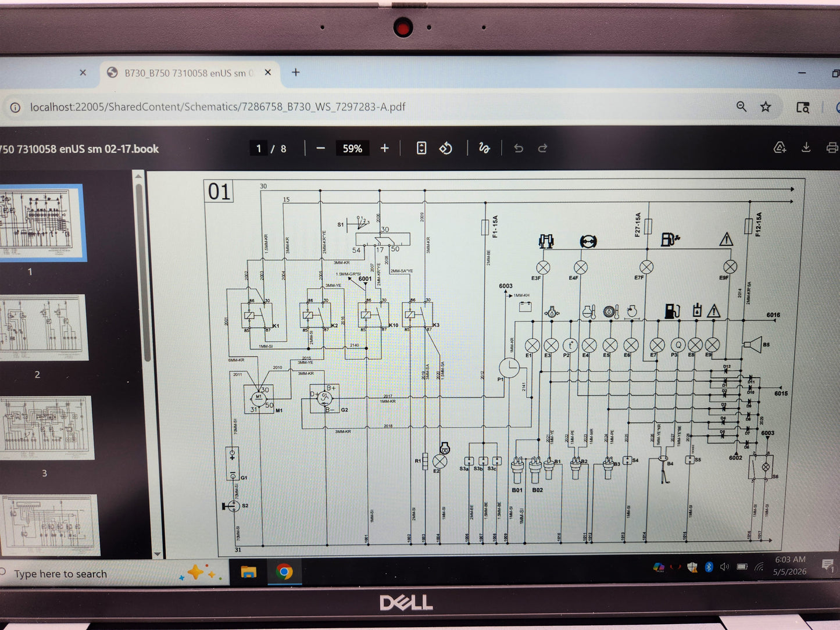The width and height of the screenshot is (840, 630).
Task: Select the draw annotation tool
Action: [x=484, y=149]
